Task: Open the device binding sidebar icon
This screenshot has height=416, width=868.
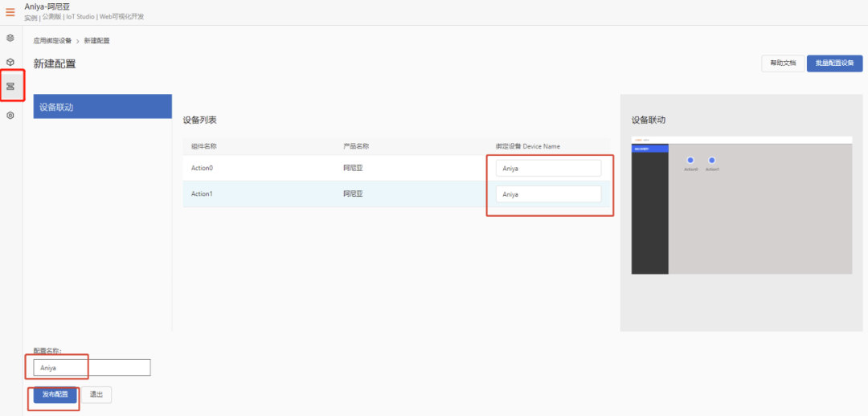Action: click(10, 86)
